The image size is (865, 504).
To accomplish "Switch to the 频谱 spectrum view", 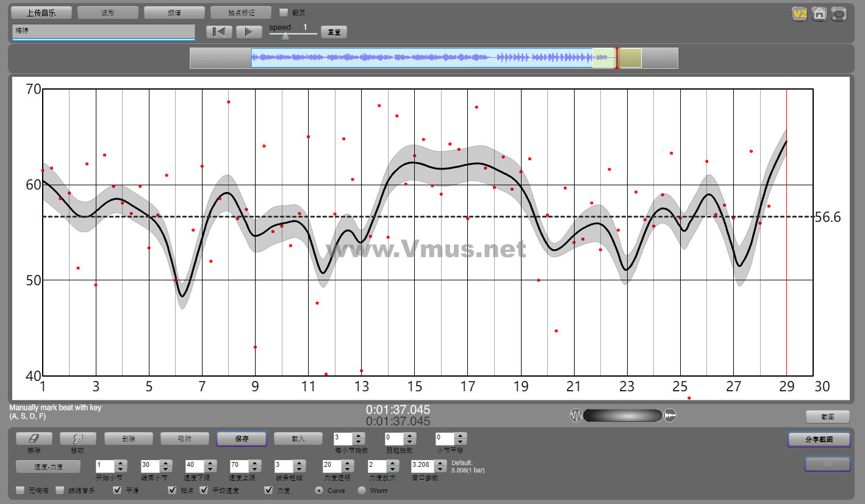I will [174, 13].
